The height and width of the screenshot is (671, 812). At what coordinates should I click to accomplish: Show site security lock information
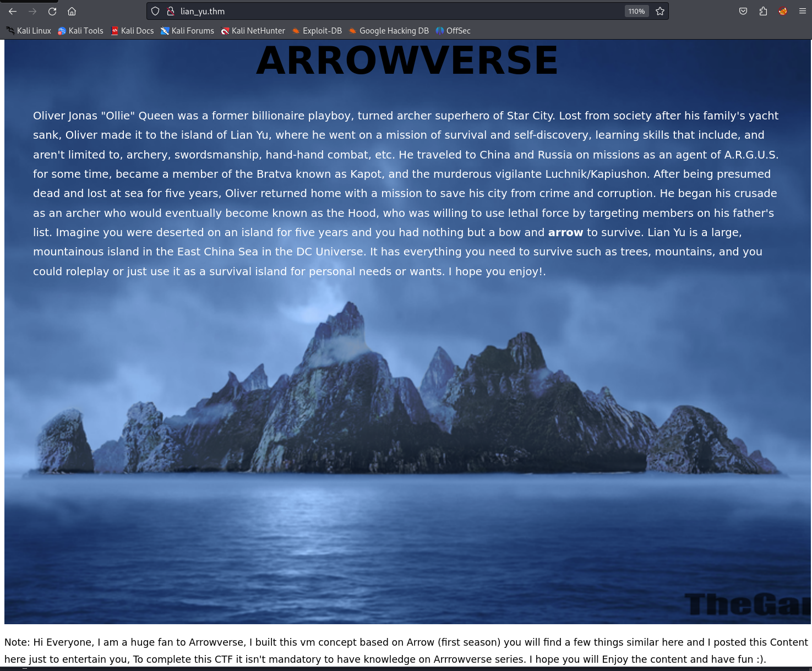(171, 11)
